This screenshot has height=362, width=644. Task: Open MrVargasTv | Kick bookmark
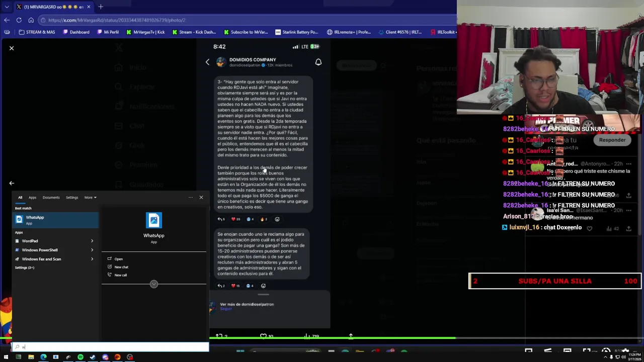(146, 32)
